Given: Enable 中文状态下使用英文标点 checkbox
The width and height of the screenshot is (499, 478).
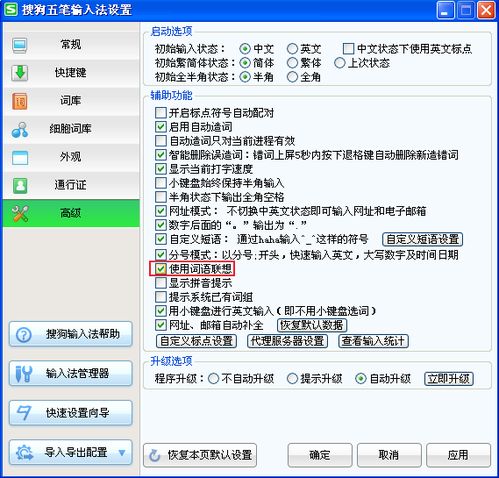Looking at the screenshot, I should [348, 49].
